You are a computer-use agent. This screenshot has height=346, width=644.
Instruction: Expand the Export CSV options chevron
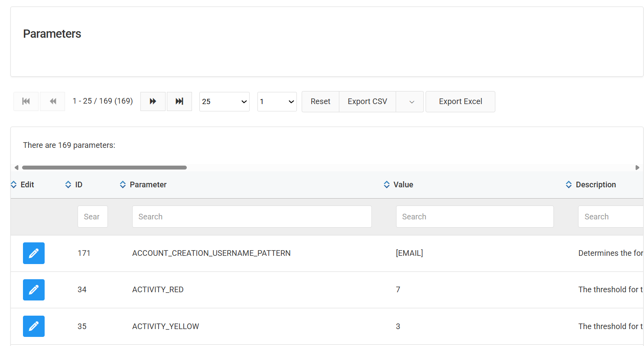point(412,101)
